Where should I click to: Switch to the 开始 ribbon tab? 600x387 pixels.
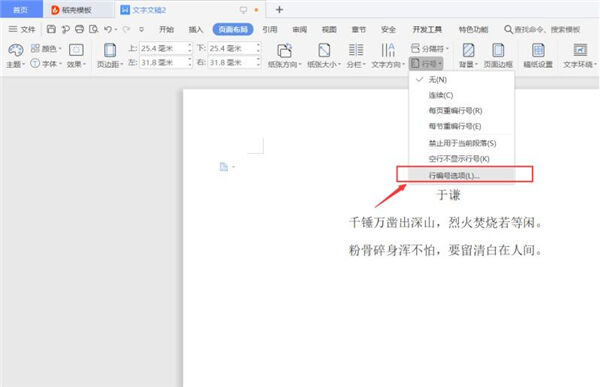coord(166,29)
